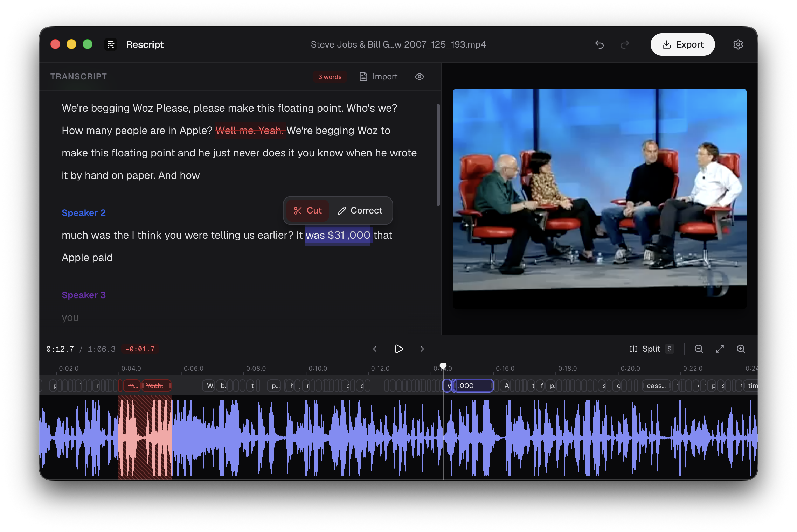Toggle transcript visibility eye icon
This screenshot has height=532, width=797.
pyautogui.click(x=419, y=77)
